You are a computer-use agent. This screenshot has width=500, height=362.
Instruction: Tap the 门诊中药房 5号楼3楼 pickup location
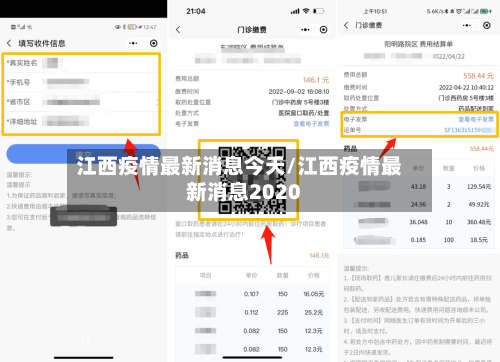click(300, 102)
